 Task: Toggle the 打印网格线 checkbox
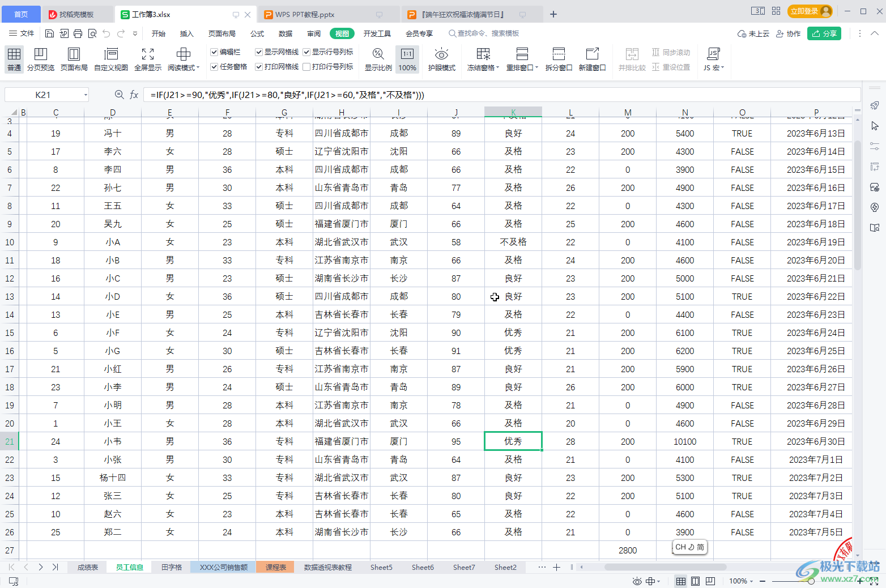point(258,67)
